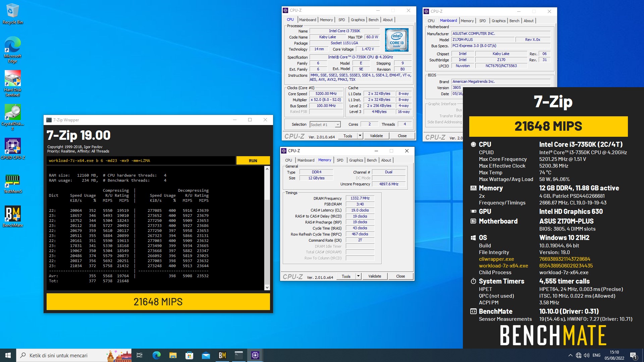Switch to SPD tab in CPU-Z CPU window
The height and width of the screenshot is (362, 644).
click(x=341, y=20)
